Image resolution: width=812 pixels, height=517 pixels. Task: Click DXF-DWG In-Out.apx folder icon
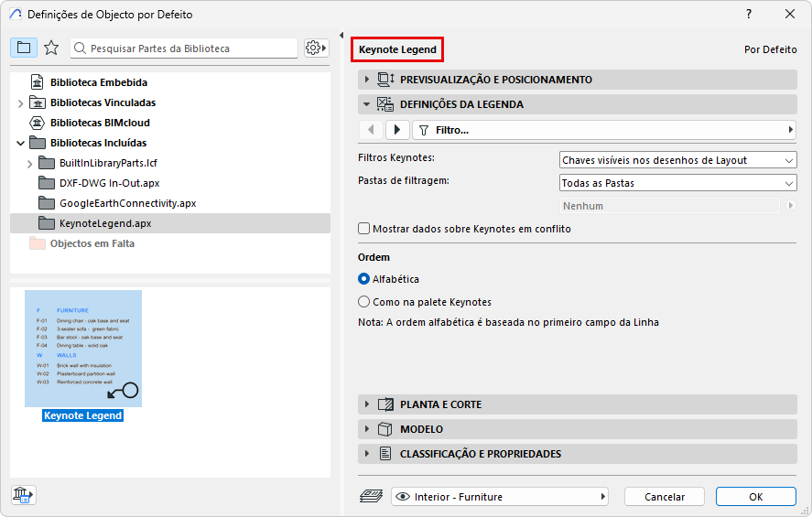pos(47,183)
